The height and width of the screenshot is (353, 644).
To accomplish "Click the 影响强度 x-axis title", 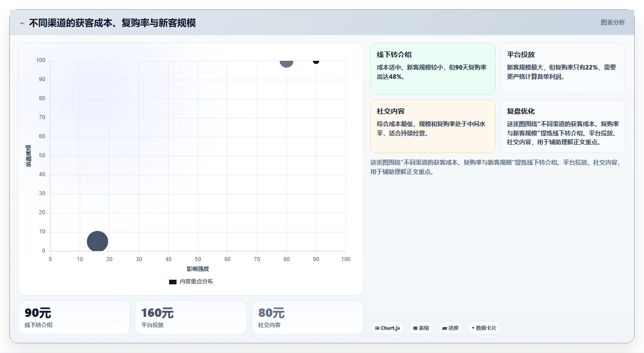I will [198, 269].
